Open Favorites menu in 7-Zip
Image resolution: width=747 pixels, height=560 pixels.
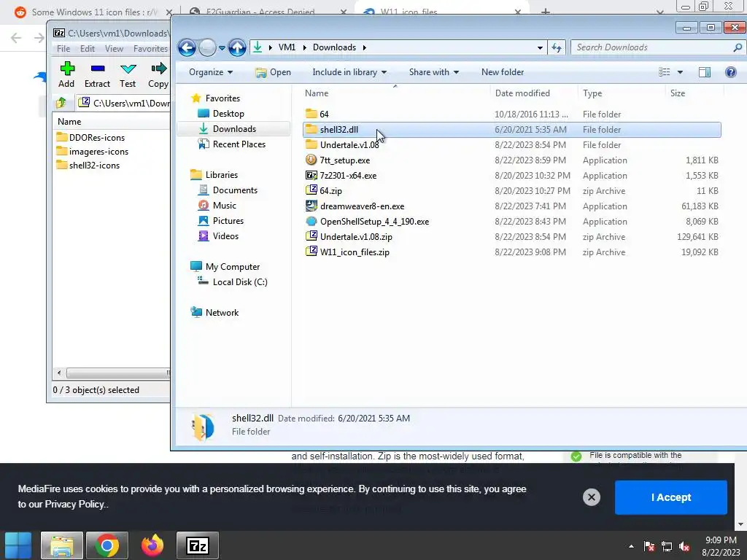click(150, 49)
